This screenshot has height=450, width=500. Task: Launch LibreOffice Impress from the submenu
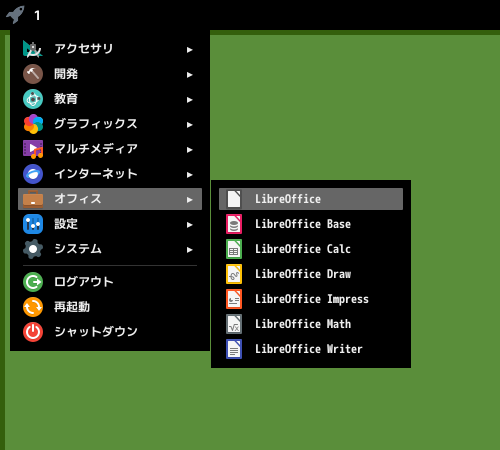tap(311, 299)
